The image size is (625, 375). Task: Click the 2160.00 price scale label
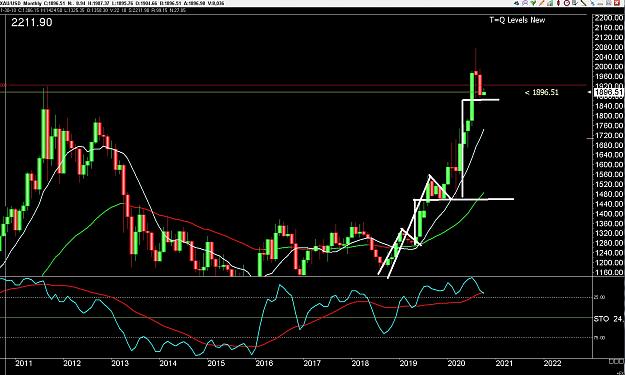coord(608,27)
